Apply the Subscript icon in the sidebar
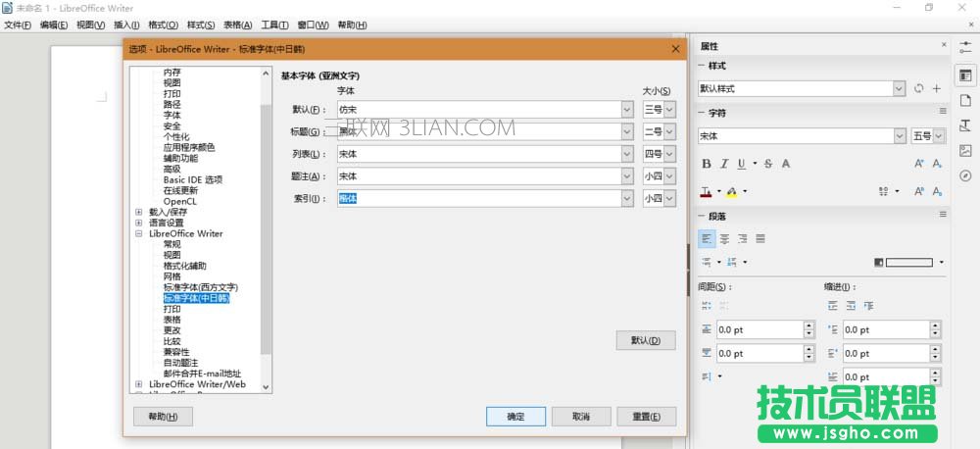Screen dimensions: 980x449 937,191
